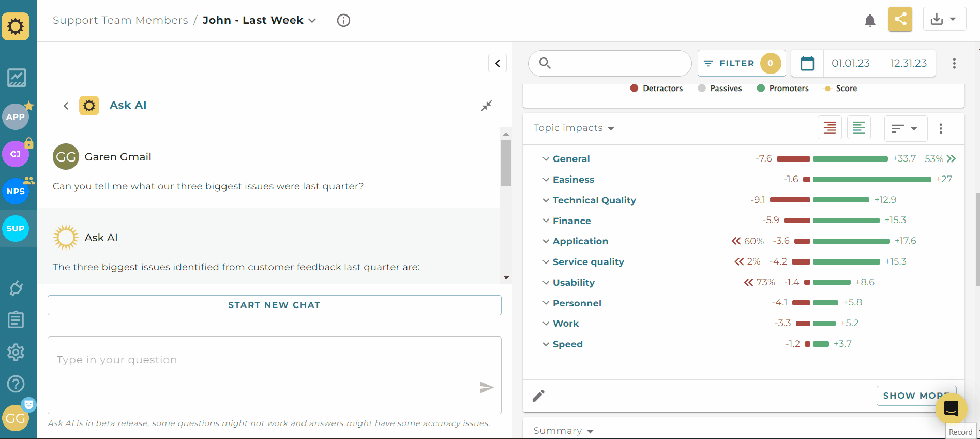This screenshot has width=980, height=439.
Task: Click START NEW CHAT button
Action: click(x=275, y=305)
